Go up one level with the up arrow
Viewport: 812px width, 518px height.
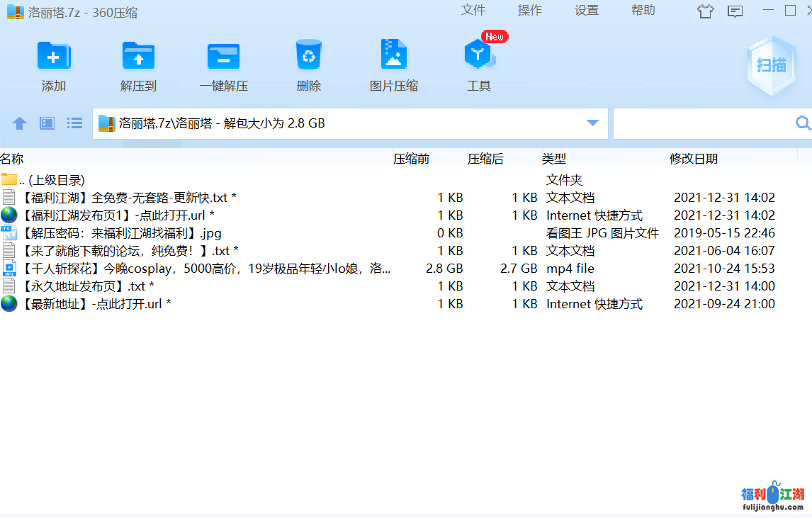[x=20, y=123]
